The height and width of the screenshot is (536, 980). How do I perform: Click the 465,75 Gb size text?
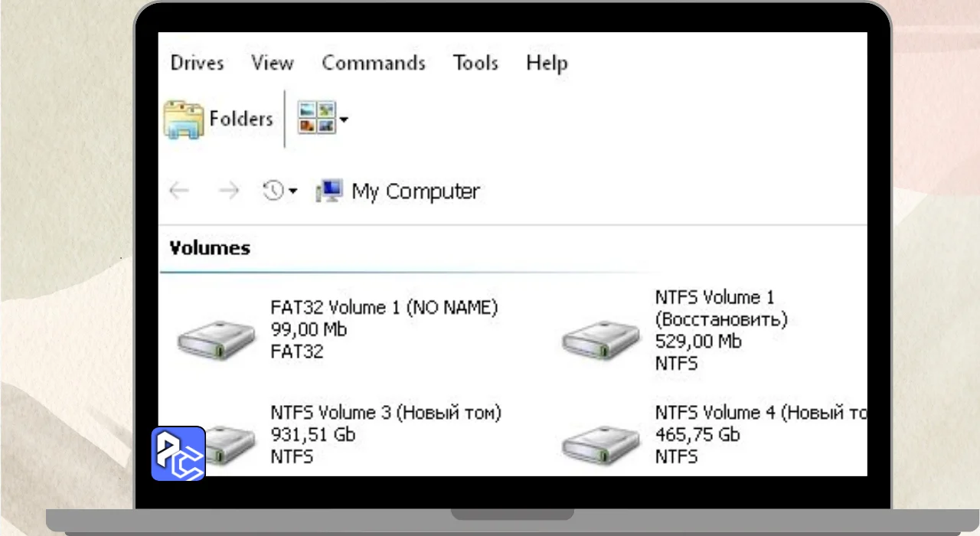click(697, 435)
